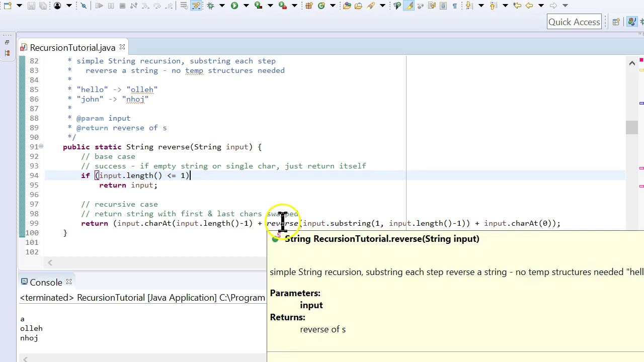Click the Save icon in toolbar

(x=31, y=6)
